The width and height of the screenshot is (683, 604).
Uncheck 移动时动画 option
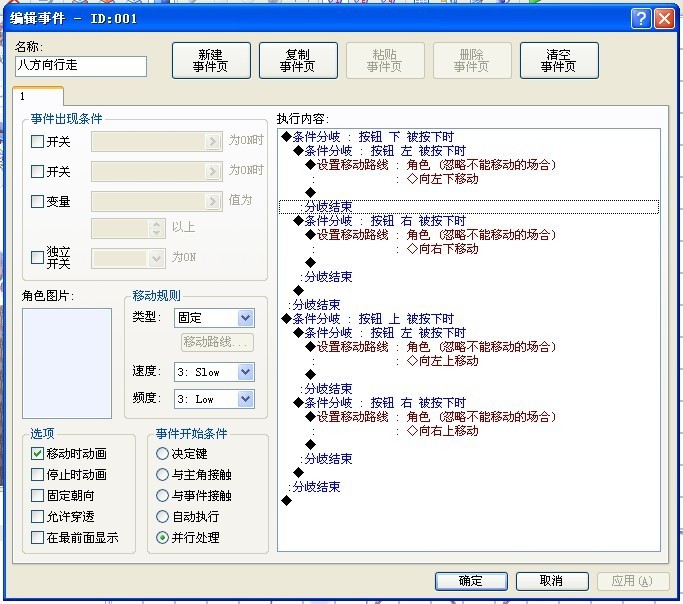37,453
